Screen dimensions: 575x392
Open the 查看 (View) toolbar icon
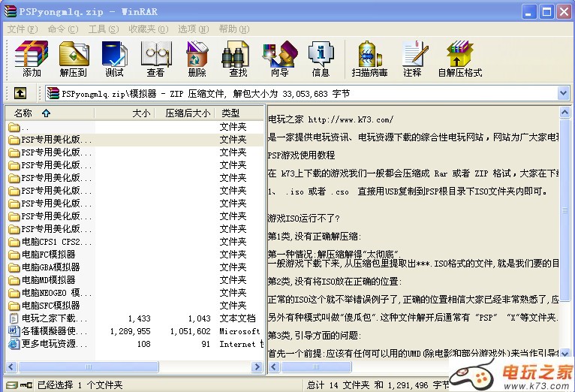(155, 56)
